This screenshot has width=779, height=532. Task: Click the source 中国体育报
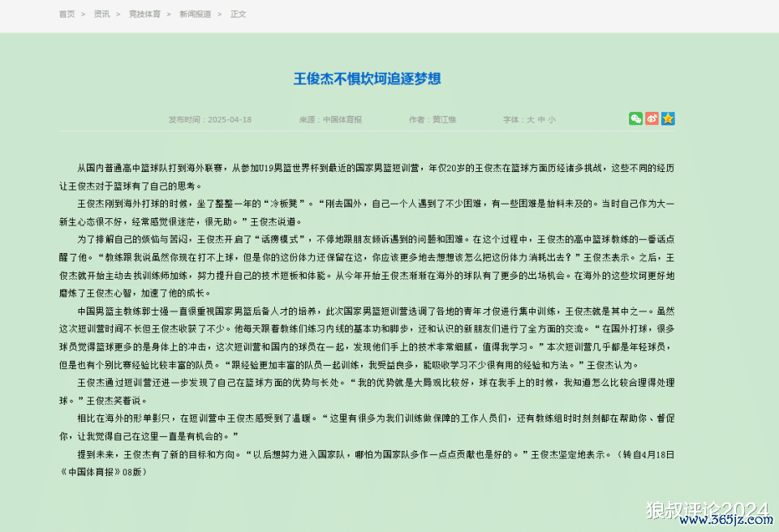click(x=342, y=119)
